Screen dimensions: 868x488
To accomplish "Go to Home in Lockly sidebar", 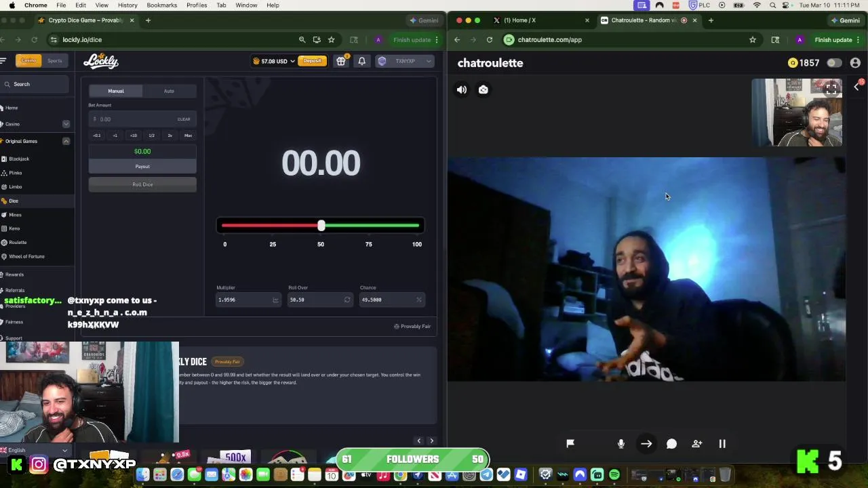I will pyautogui.click(x=12, y=108).
